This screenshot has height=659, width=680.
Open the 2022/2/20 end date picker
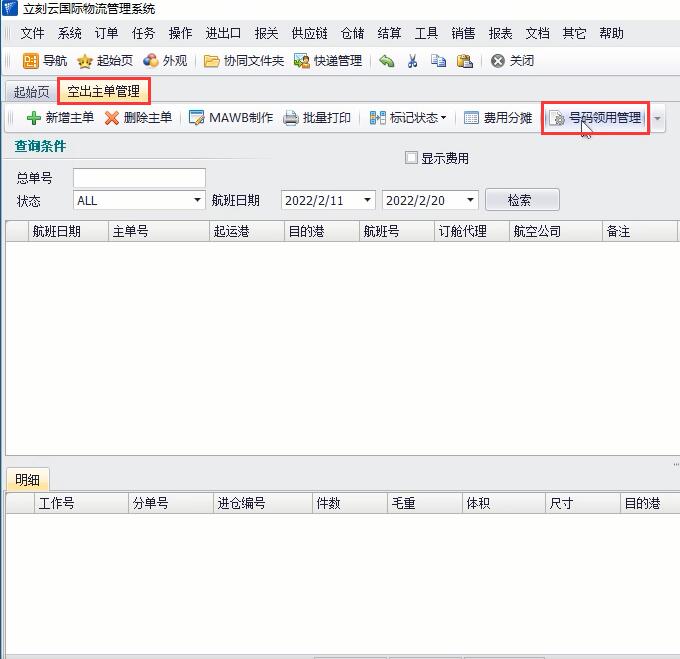point(470,200)
